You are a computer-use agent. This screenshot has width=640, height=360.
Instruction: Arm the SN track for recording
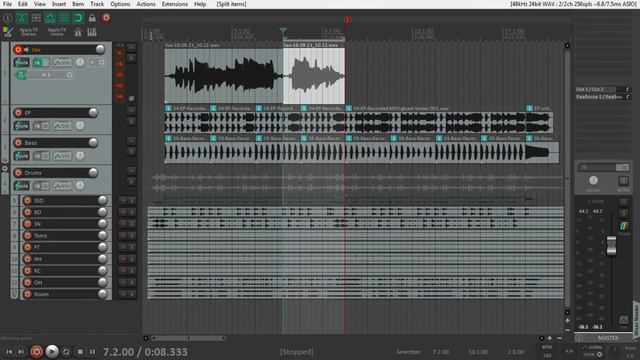point(27,224)
